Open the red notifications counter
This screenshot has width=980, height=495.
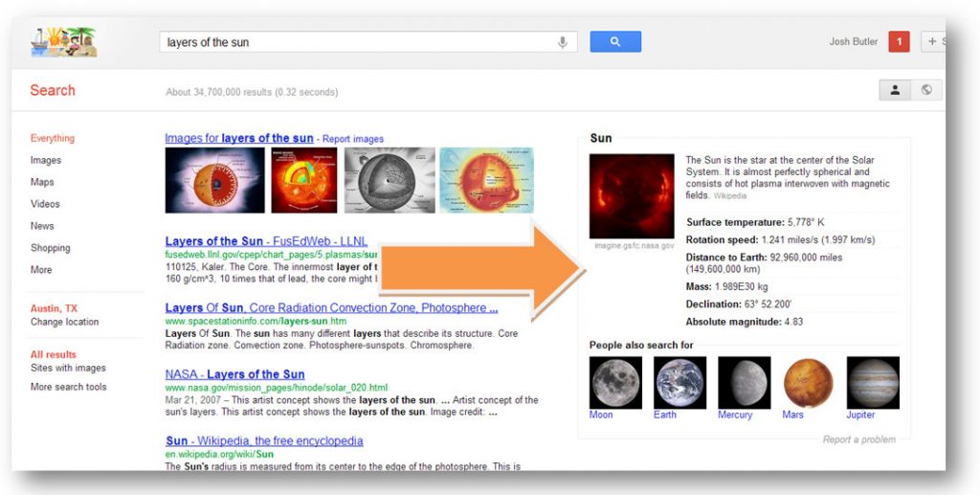tap(899, 42)
